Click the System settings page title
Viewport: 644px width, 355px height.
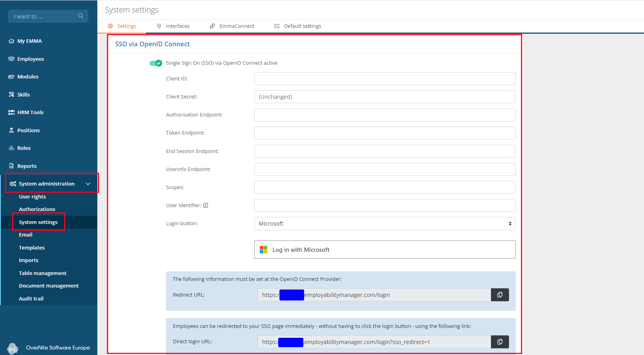[x=132, y=10]
